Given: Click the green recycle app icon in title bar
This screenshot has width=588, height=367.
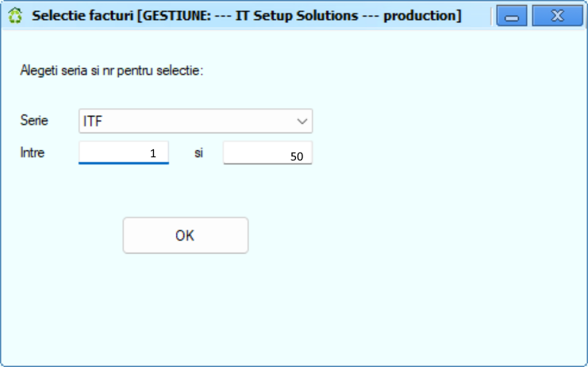Looking at the screenshot, I should pyautogui.click(x=15, y=15).
